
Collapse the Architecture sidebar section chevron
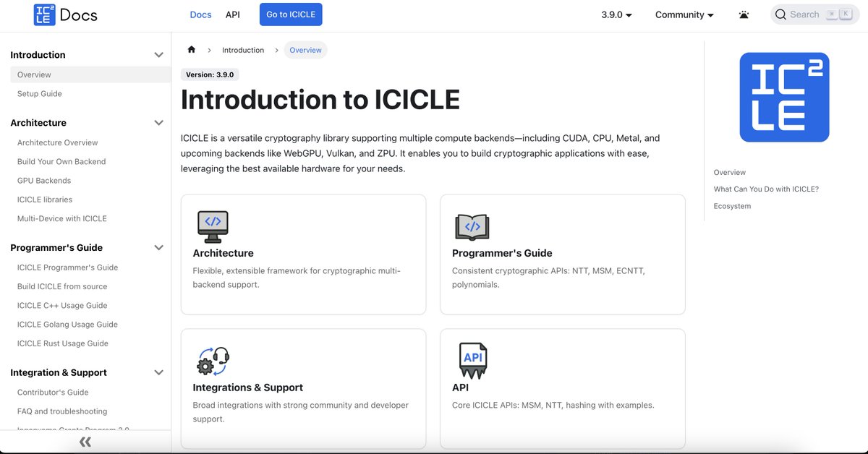click(159, 123)
